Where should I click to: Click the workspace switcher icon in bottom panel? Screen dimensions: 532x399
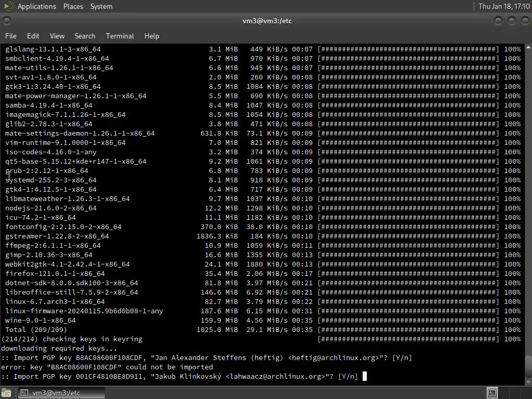(492, 393)
